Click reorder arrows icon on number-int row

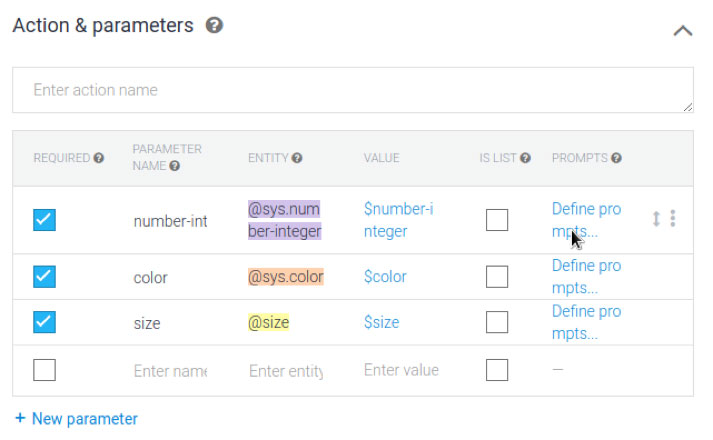pos(656,219)
